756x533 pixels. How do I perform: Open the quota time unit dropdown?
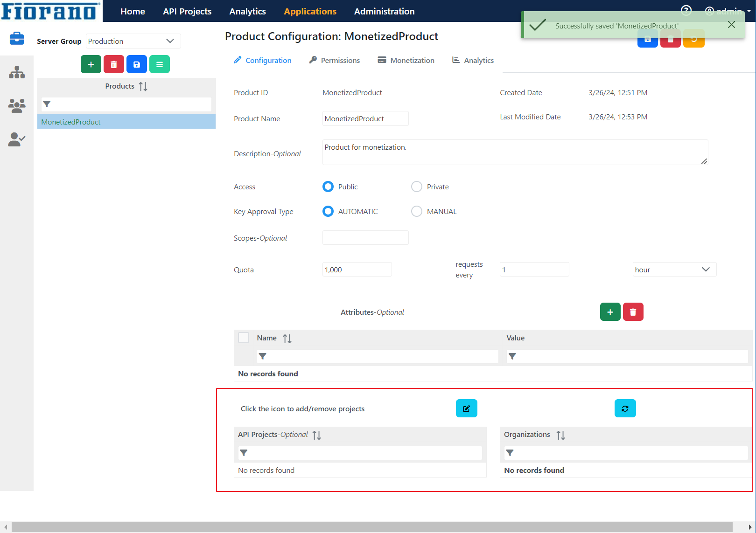tap(674, 270)
